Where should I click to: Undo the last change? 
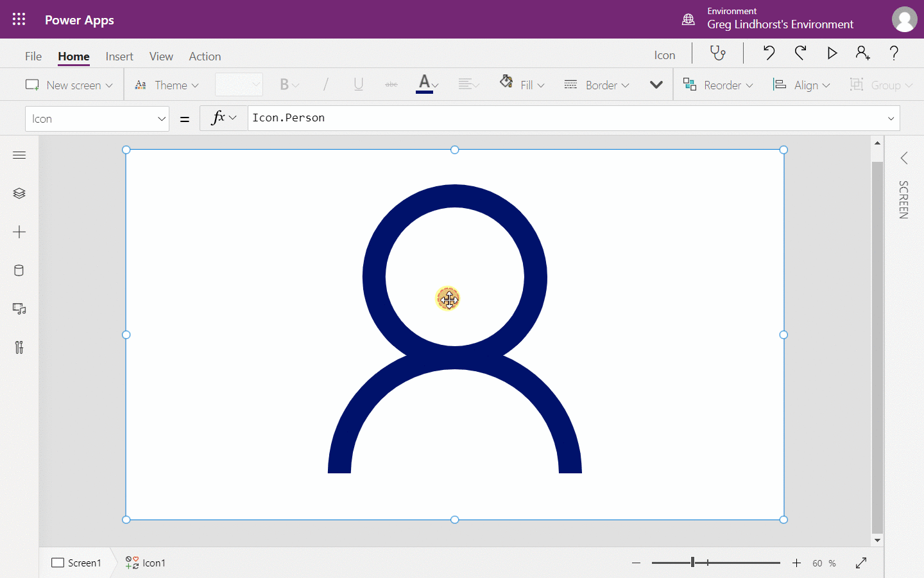[x=769, y=53]
